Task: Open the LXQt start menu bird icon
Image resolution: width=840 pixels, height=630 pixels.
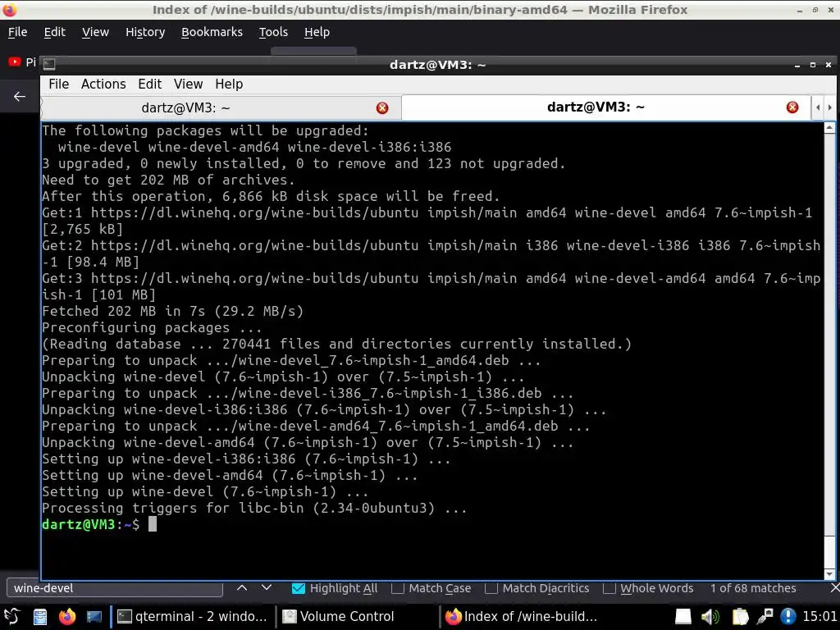Action: [x=11, y=617]
